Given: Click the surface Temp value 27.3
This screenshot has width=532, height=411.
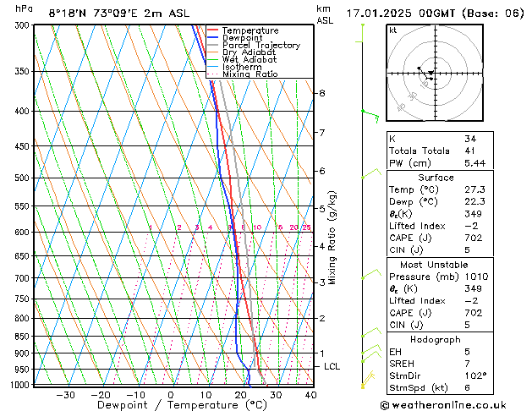Looking at the screenshot, I should 474,189.
